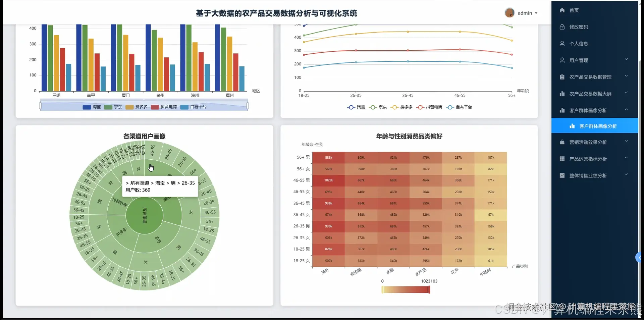Toggle 淘宝 series in line chart legend
Screen dimensions: 644x320
coord(356,107)
